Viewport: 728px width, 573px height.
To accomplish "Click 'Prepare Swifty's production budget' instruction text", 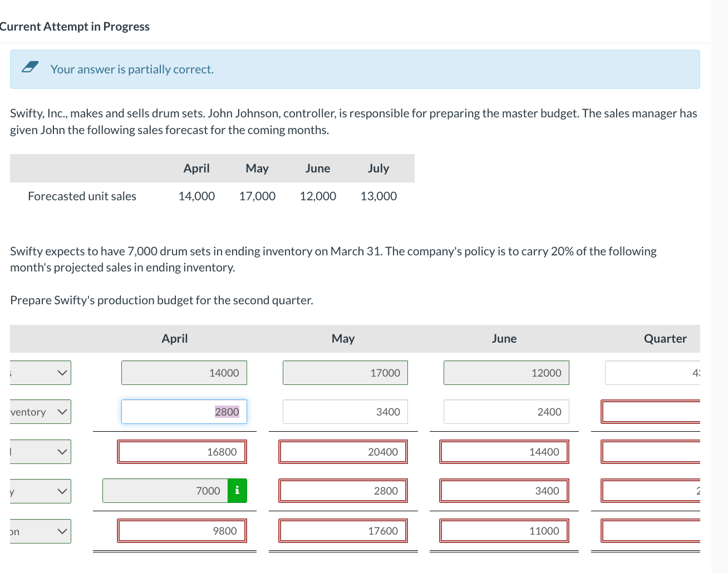I will 161,300.
